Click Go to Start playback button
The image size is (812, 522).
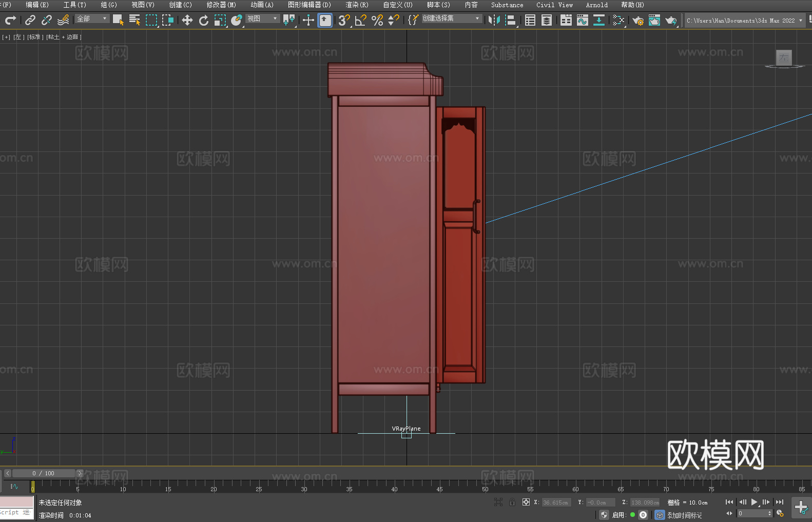pos(729,502)
